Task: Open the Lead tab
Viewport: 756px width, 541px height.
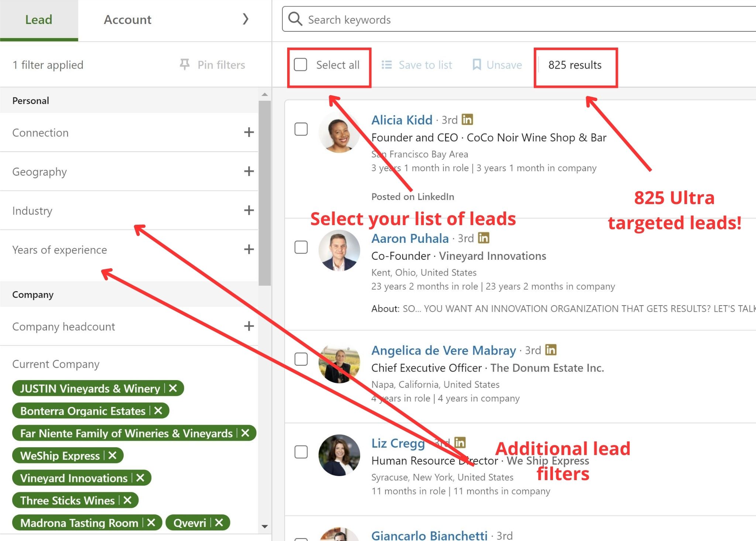Action: point(39,20)
